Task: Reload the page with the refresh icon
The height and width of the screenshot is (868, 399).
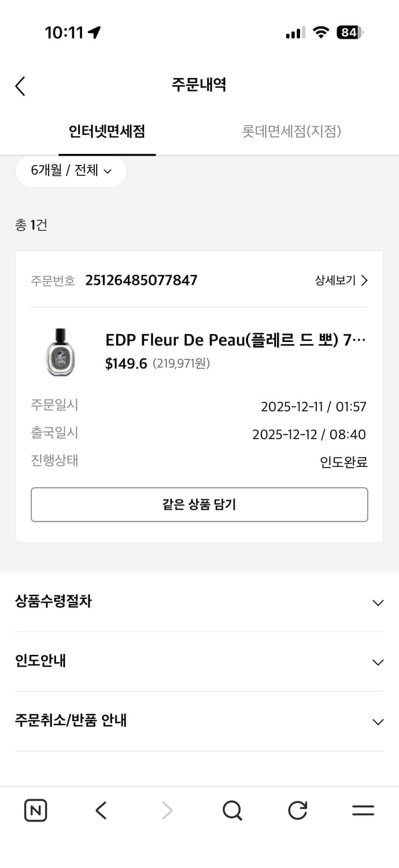Action: [297, 810]
